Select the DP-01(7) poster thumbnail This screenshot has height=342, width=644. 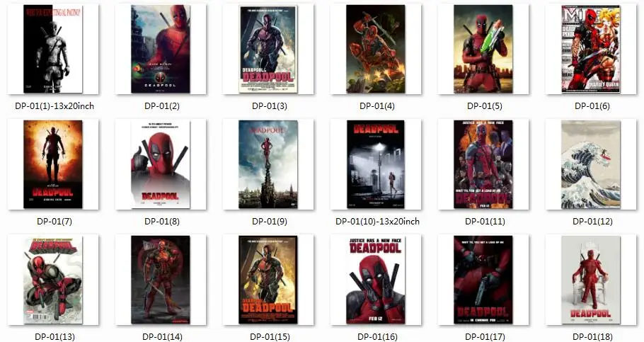pyautogui.click(x=53, y=164)
